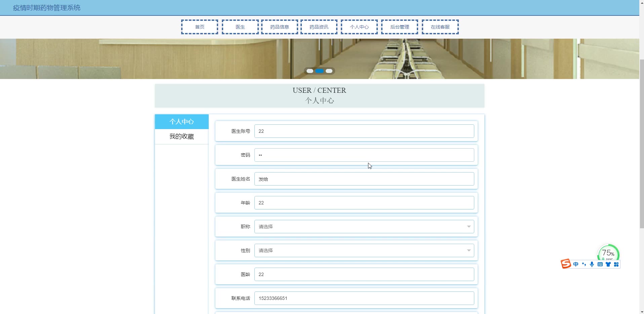Select the third carousel indicator dot
The width and height of the screenshot is (644, 314).
click(x=329, y=71)
